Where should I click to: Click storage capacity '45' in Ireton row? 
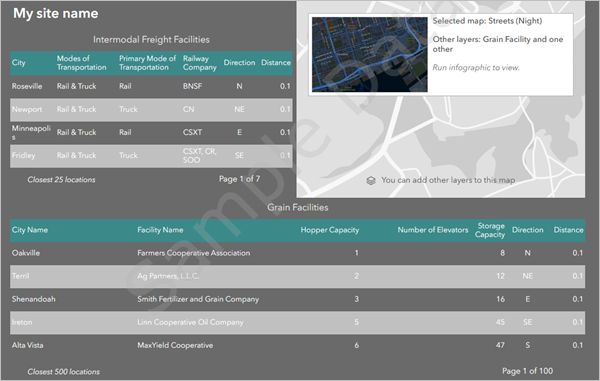pyautogui.click(x=501, y=322)
